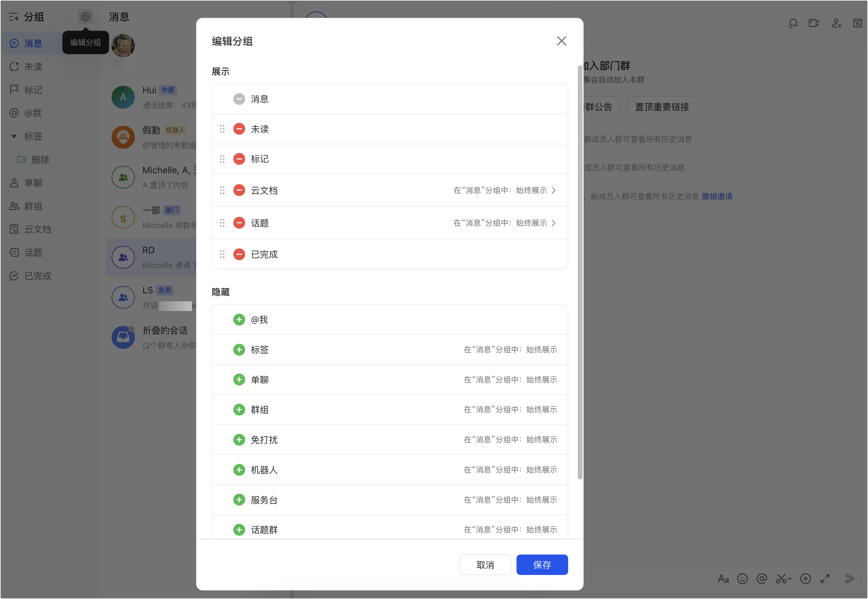
Task: Add 单聊 to displayed groups
Action: tap(239, 379)
